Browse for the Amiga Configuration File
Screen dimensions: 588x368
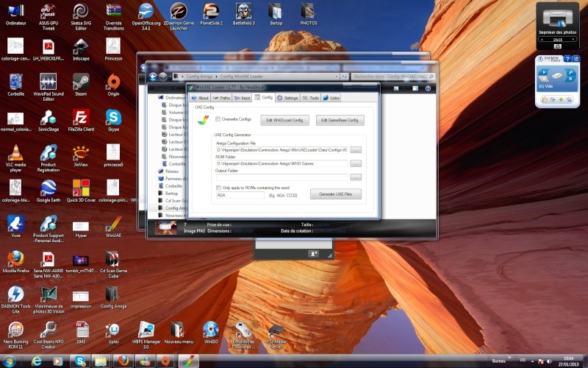point(356,150)
